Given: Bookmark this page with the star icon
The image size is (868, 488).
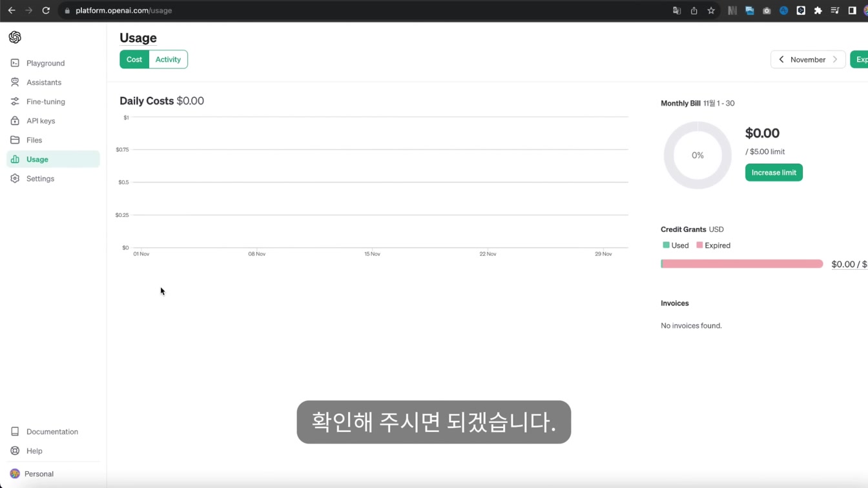Looking at the screenshot, I should pos(711,10).
